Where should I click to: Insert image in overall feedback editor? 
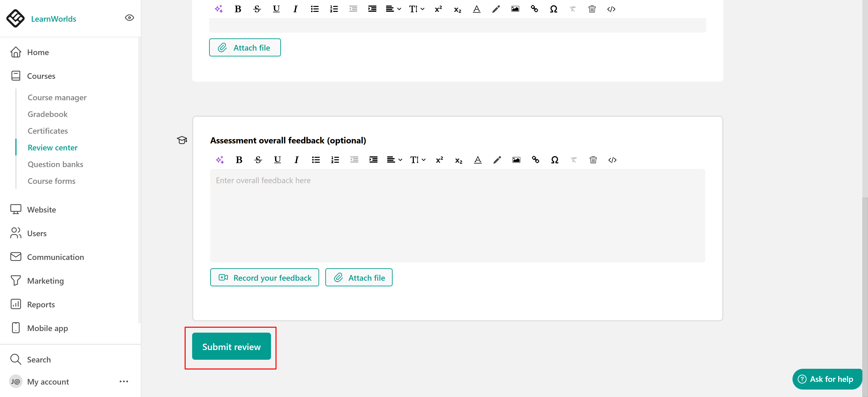coord(516,160)
